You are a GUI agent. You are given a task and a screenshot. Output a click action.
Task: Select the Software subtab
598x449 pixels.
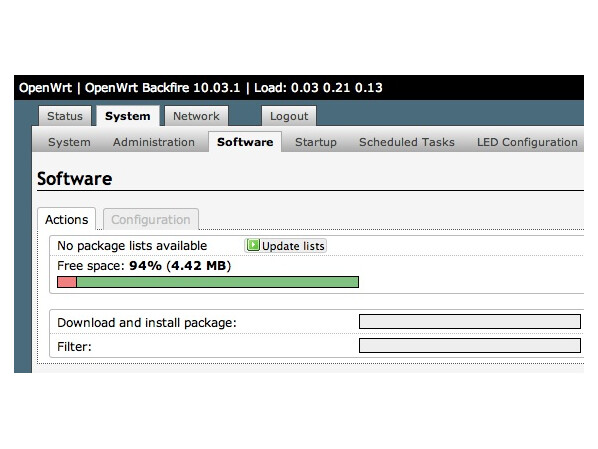tap(245, 142)
